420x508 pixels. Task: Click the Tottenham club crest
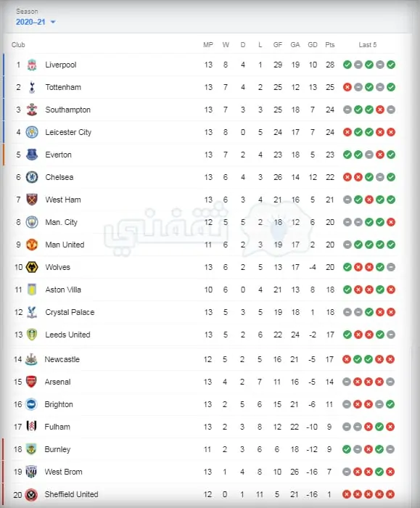click(x=32, y=87)
